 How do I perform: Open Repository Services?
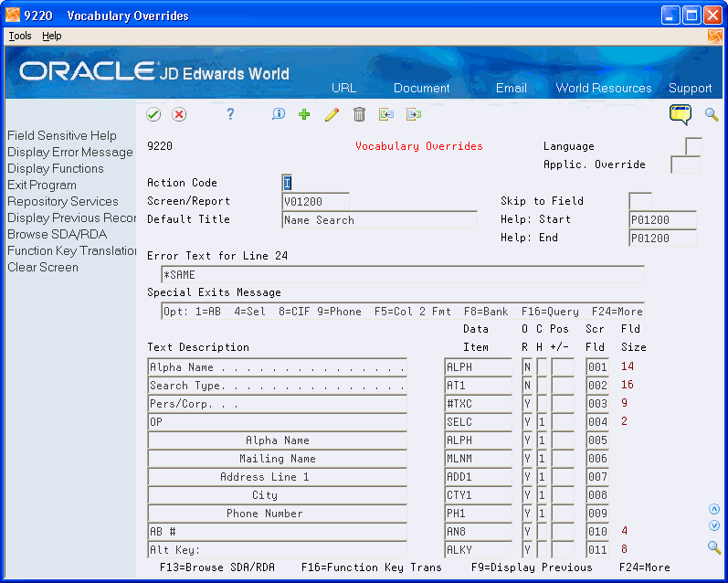point(63,202)
